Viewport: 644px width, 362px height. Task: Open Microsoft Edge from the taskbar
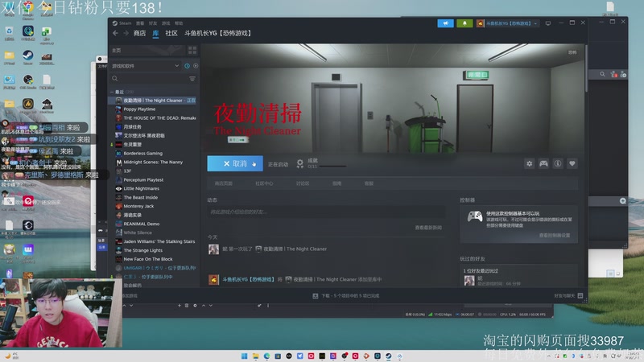click(x=266, y=356)
